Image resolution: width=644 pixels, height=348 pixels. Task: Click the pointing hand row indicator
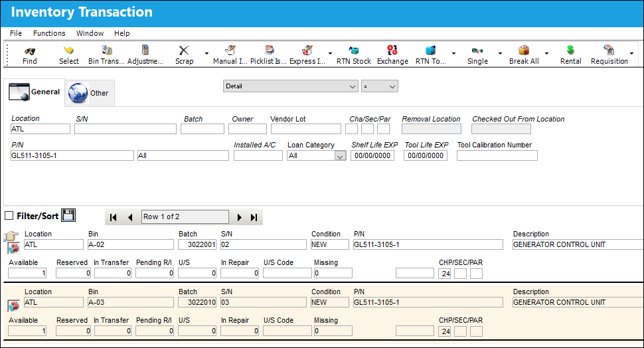11,236
